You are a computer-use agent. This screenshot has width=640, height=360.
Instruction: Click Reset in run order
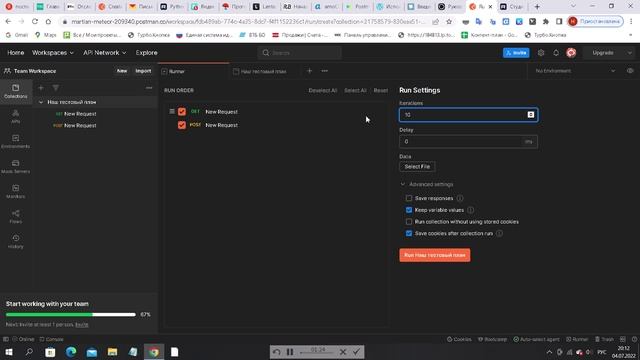click(x=381, y=90)
